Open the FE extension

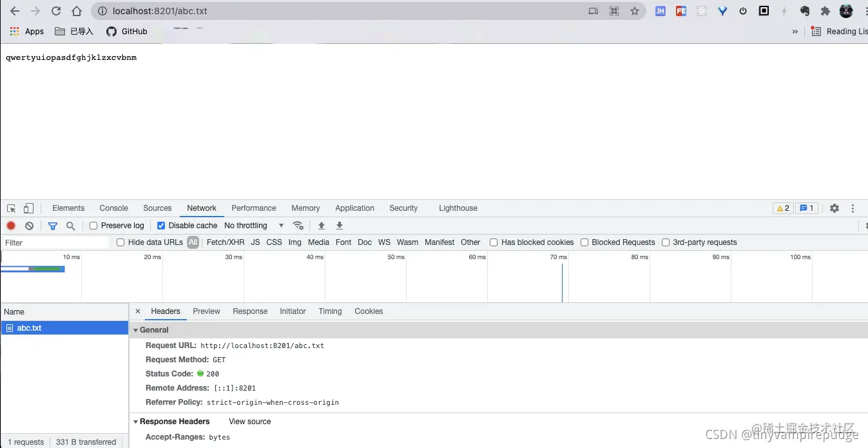681,11
